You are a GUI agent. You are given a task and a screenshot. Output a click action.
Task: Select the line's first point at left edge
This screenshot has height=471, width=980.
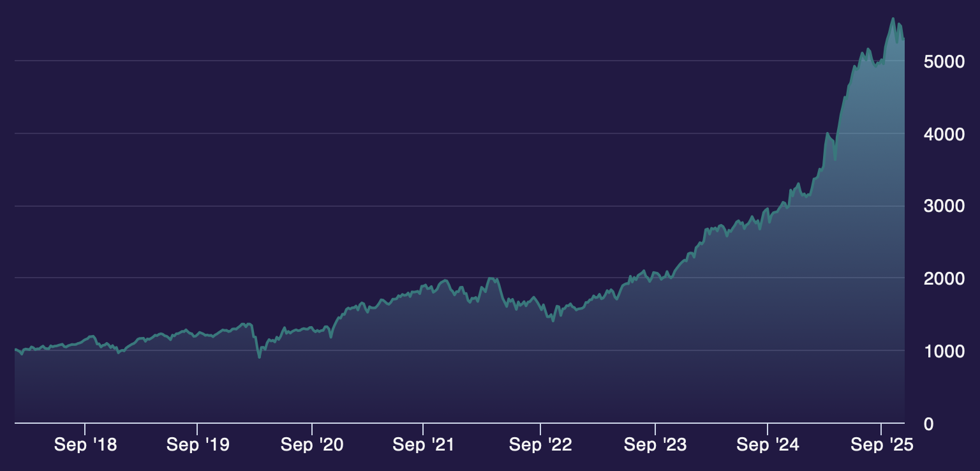pyautogui.click(x=15, y=349)
